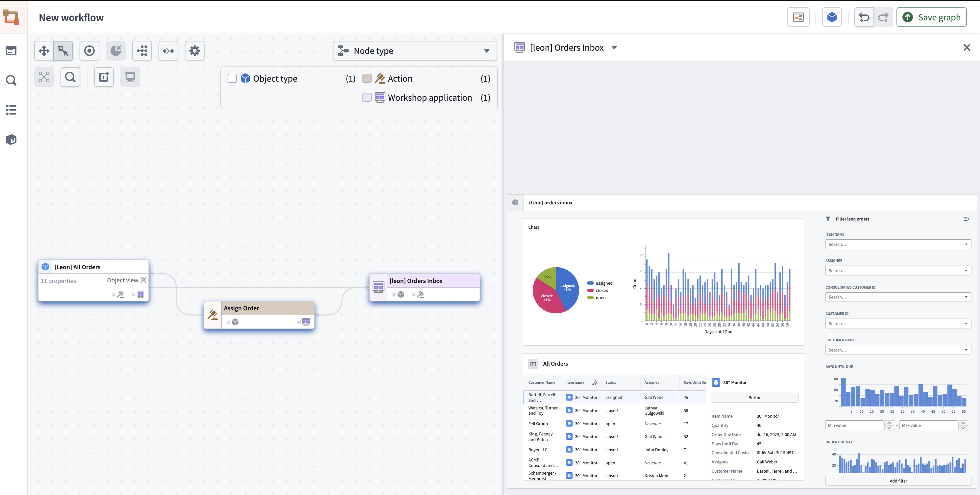Click the settings gear toolbar icon
The image size is (980, 495).
[194, 51]
